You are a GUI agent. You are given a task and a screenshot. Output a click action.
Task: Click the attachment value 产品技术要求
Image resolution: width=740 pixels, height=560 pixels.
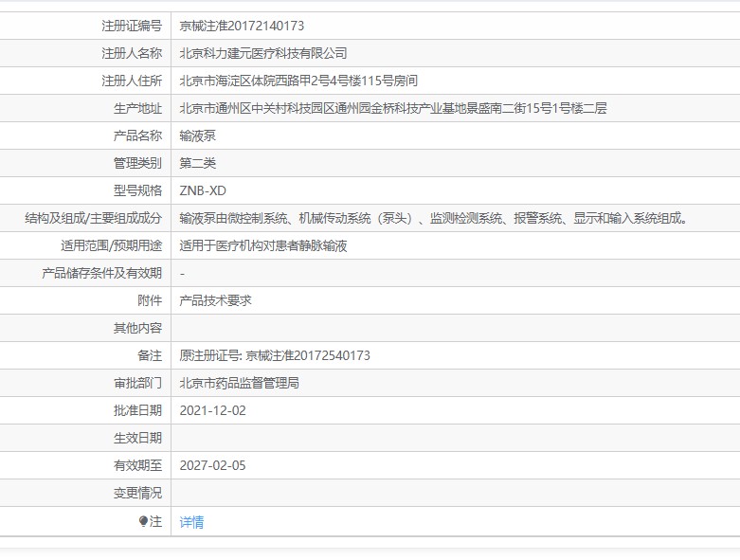click(x=216, y=300)
